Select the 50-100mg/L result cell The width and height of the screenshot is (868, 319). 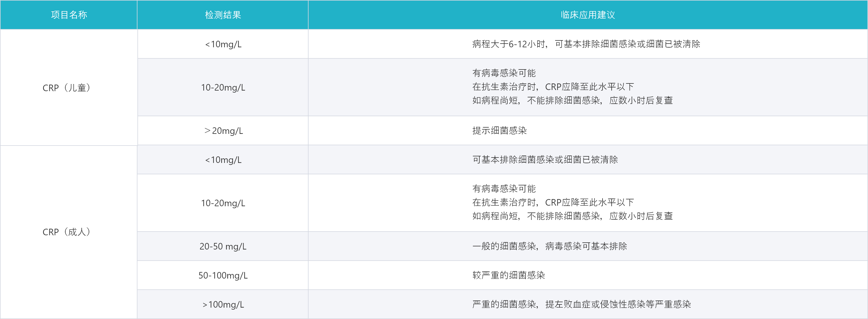coord(223,275)
